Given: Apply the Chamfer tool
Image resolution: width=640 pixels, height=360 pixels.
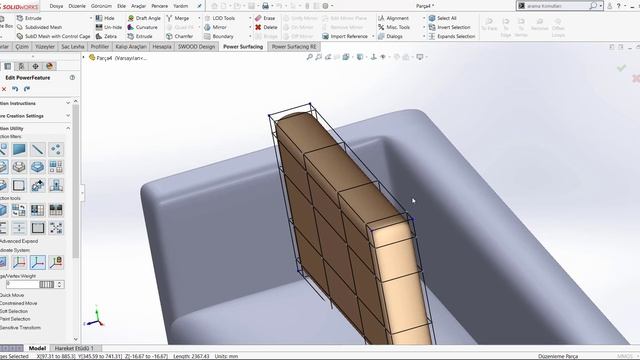Looking at the screenshot, I should tap(180, 36).
